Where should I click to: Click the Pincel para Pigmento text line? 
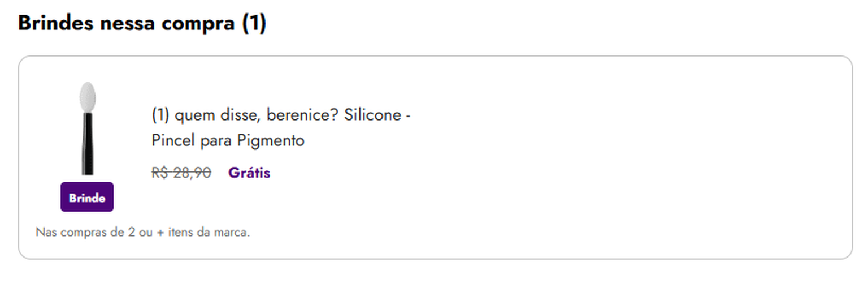pyautogui.click(x=228, y=140)
